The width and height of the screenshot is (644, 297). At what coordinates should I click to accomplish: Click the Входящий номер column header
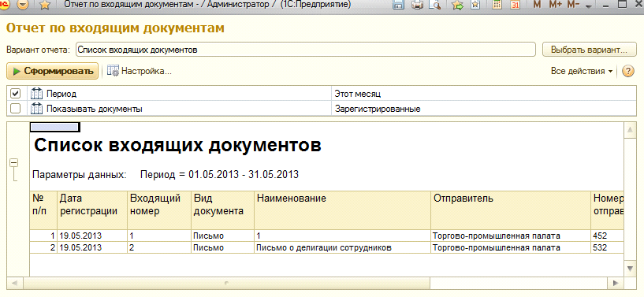click(x=159, y=210)
